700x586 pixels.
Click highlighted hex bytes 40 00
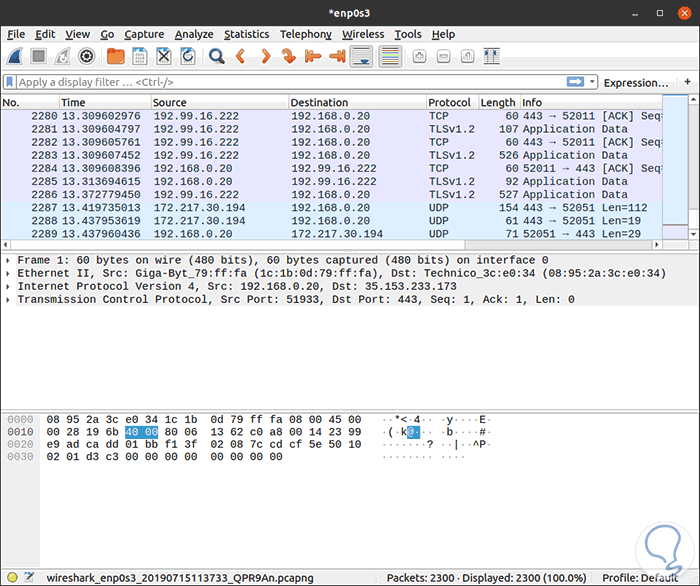[142, 432]
